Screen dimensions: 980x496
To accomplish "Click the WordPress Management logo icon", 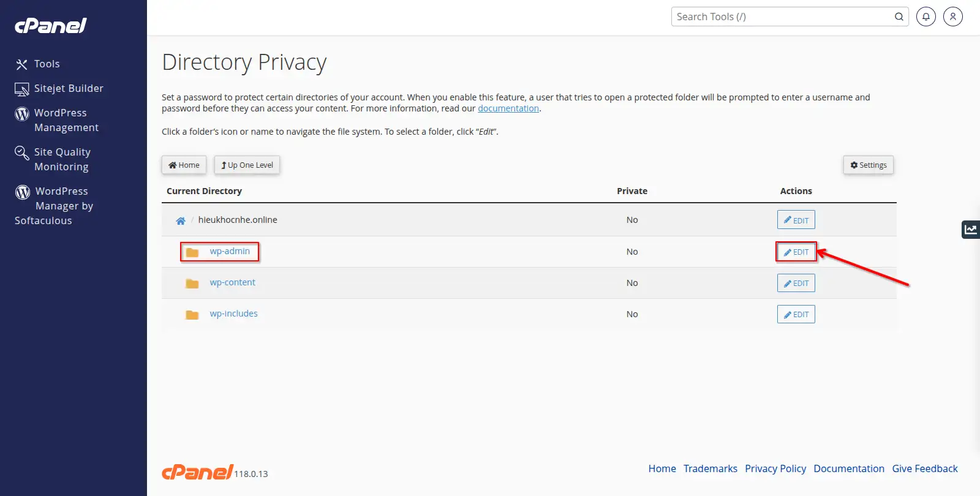I will coord(22,114).
